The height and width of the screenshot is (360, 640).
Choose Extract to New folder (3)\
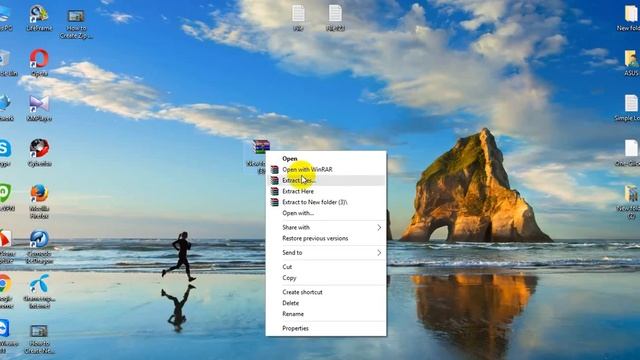pos(315,202)
